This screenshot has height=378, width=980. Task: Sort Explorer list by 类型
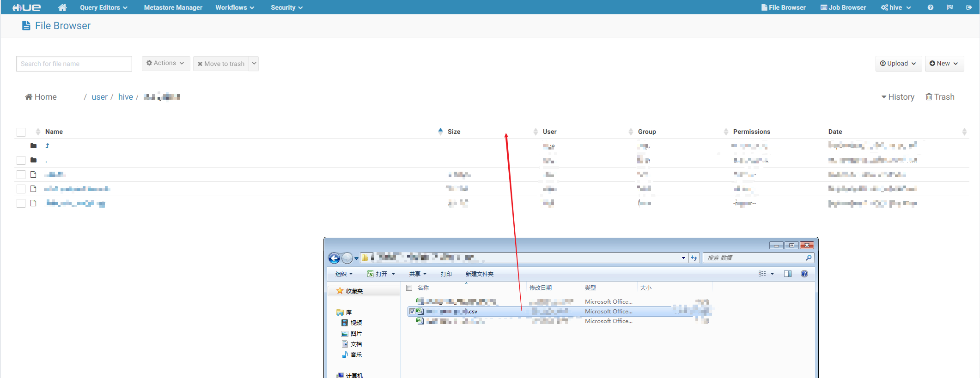[x=590, y=288]
